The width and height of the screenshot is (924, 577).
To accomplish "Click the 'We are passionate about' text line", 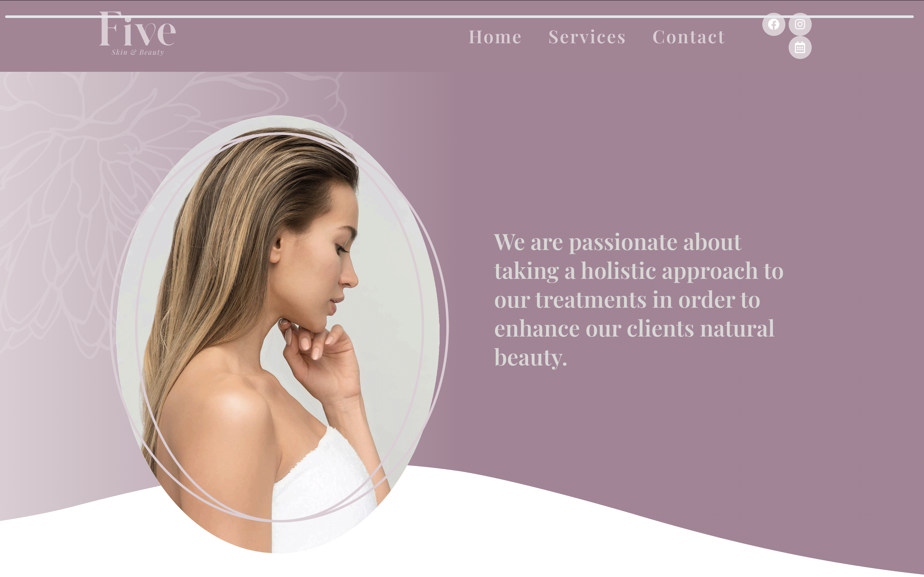I will click(x=617, y=242).
